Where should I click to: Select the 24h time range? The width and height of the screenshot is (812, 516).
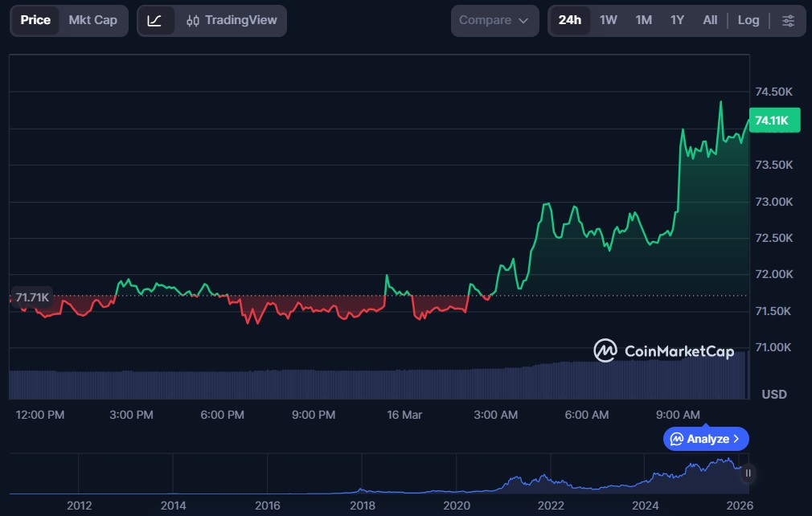(x=569, y=21)
